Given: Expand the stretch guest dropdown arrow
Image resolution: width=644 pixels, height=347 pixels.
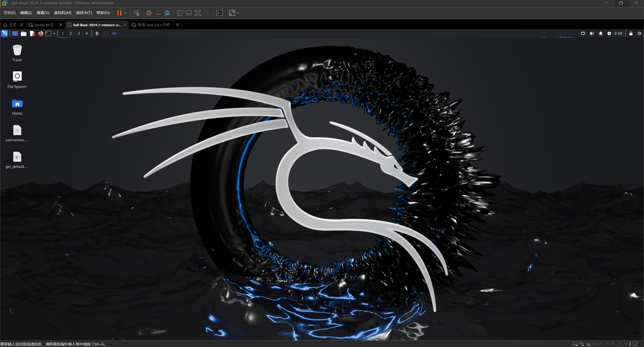Looking at the screenshot, I should click(238, 13).
